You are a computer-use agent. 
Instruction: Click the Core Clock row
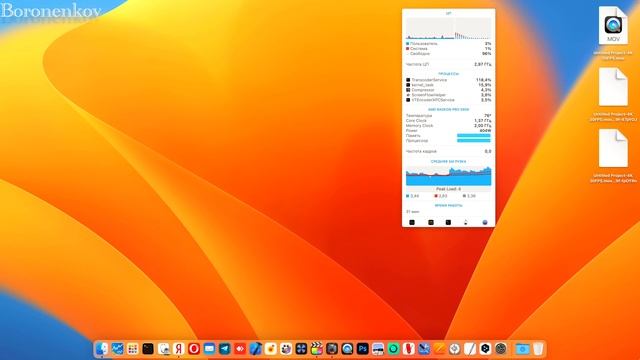[x=449, y=121]
